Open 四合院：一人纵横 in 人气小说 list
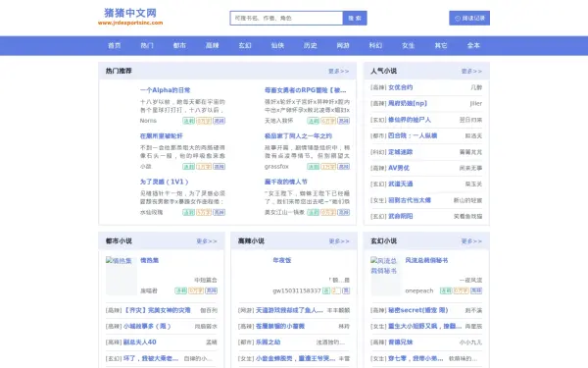Viewport: 588px width, 368px height. point(413,135)
